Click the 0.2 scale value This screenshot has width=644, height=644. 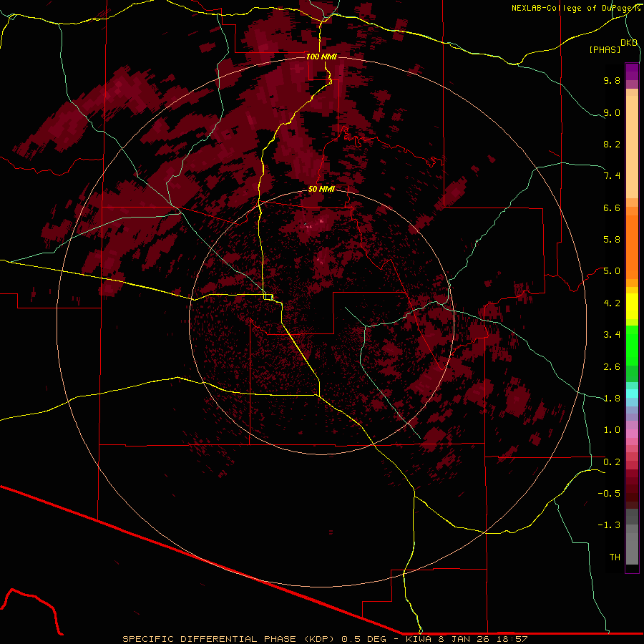[x=612, y=462]
